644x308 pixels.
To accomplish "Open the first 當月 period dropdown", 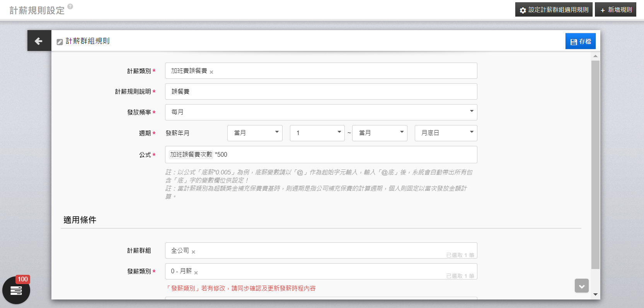I will pos(255,133).
